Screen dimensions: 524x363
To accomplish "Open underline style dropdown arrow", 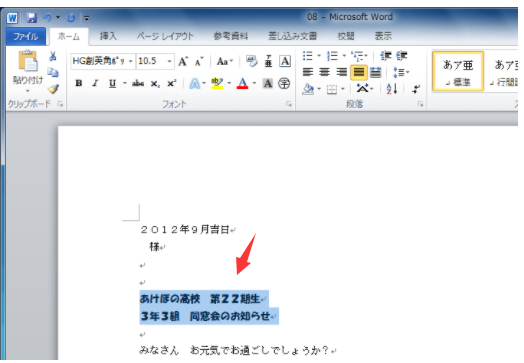I will (125, 83).
